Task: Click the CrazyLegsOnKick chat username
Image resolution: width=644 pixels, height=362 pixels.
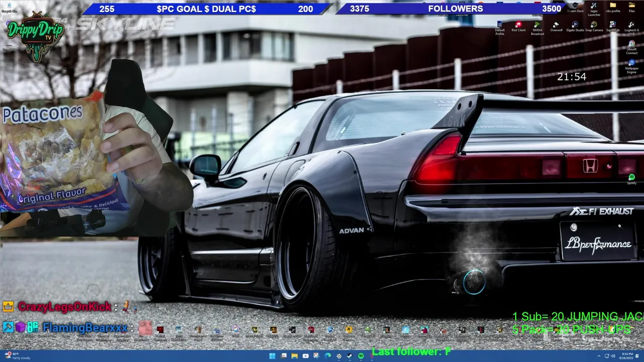Action: pyautogui.click(x=64, y=306)
